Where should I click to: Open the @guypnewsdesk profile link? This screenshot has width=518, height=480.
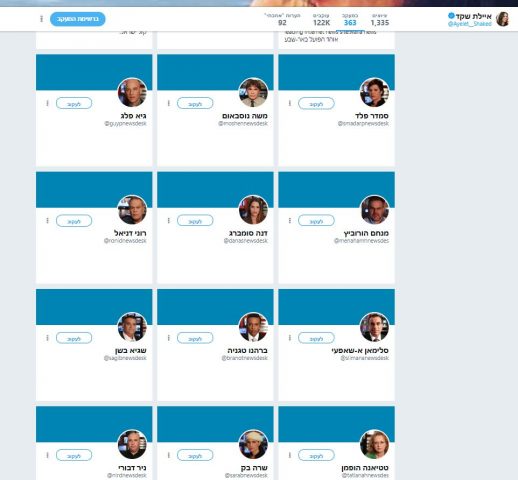point(125,124)
